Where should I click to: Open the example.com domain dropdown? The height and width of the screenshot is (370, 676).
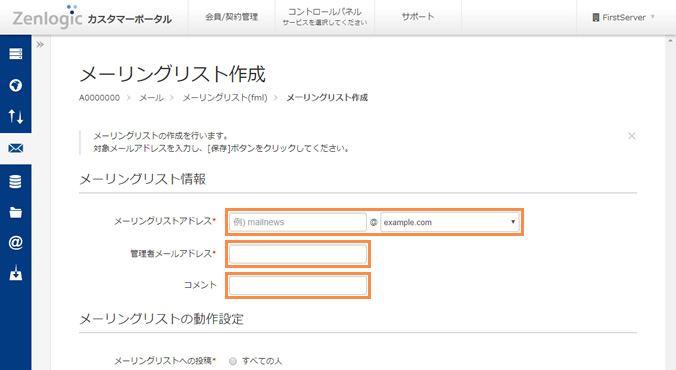[450, 222]
